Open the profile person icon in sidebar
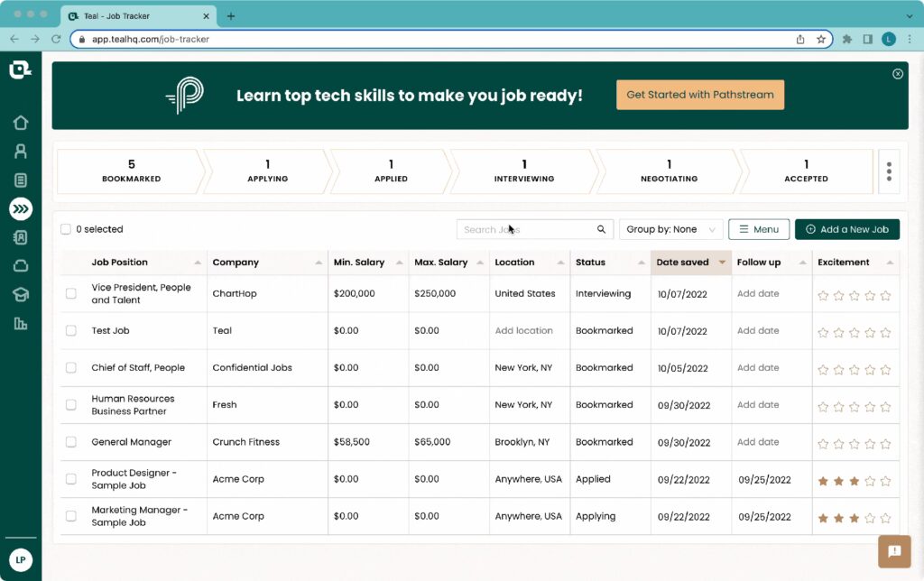This screenshot has width=924, height=581. point(20,152)
